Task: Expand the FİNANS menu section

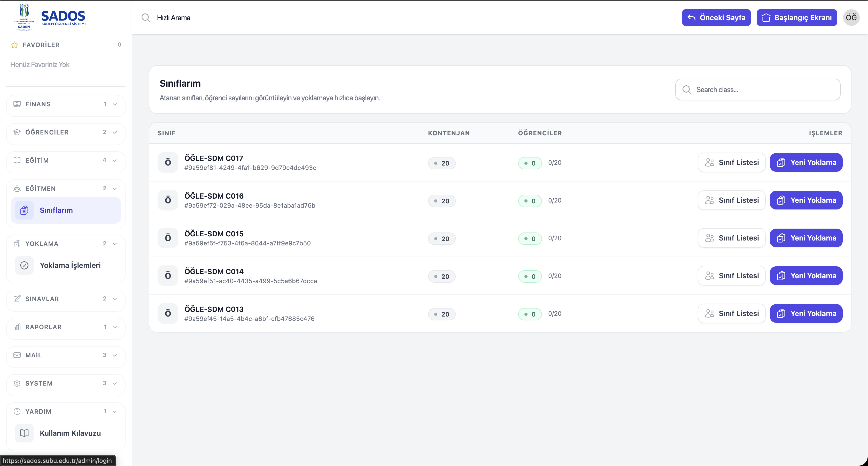Action: coord(66,104)
